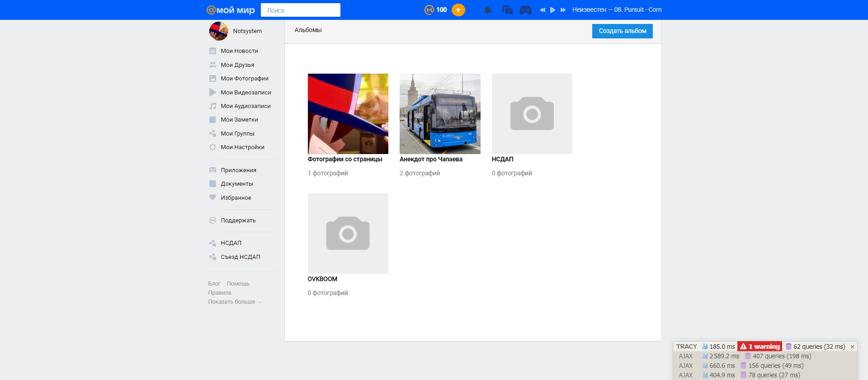Open Мои Настройки in sidebar
This screenshot has height=380, width=868.
point(242,147)
